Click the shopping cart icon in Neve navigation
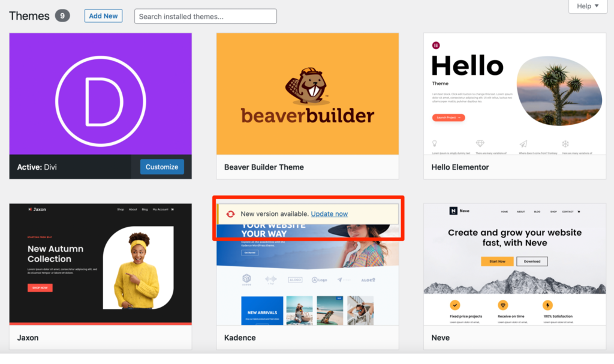614x364 pixels. tap(579, 210)
